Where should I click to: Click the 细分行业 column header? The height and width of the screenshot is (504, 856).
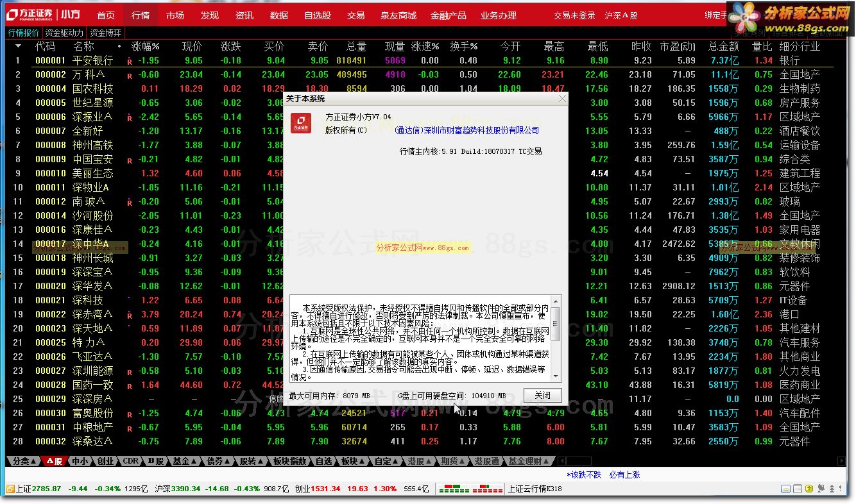tap(800, 46)
